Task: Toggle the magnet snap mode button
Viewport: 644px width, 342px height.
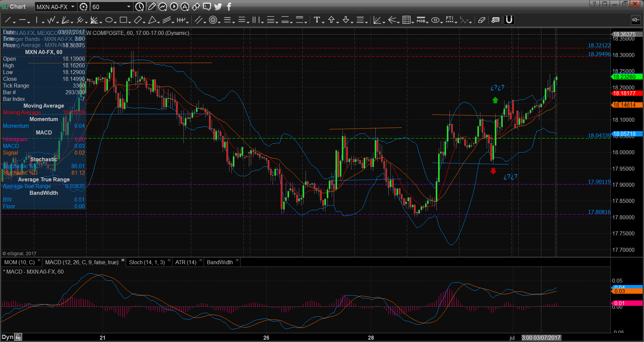Action: 509,20
